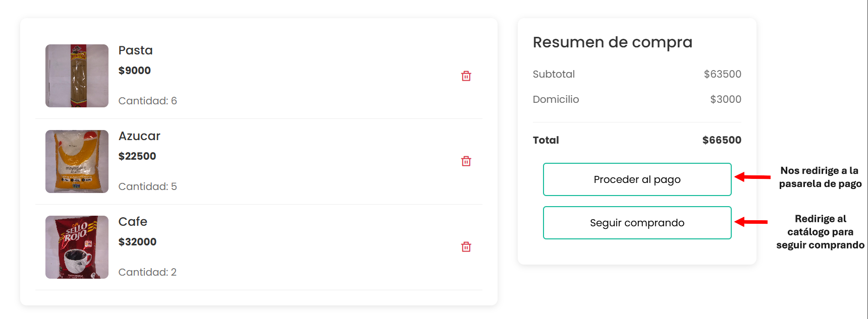Select the Cantidad: 5 quantity text
Viewport: 868px width, 319px height.
pos(147,186)
